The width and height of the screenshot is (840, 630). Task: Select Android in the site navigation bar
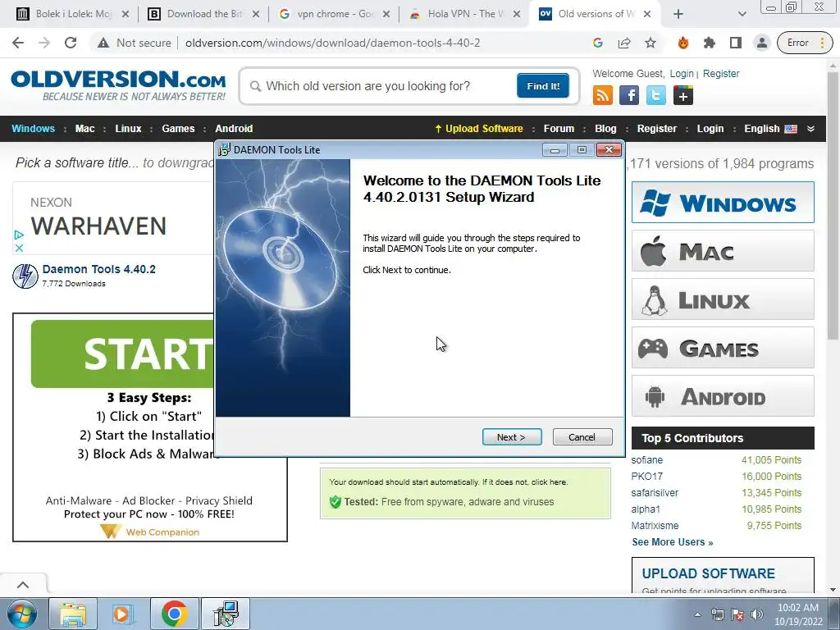click(234, 129)
